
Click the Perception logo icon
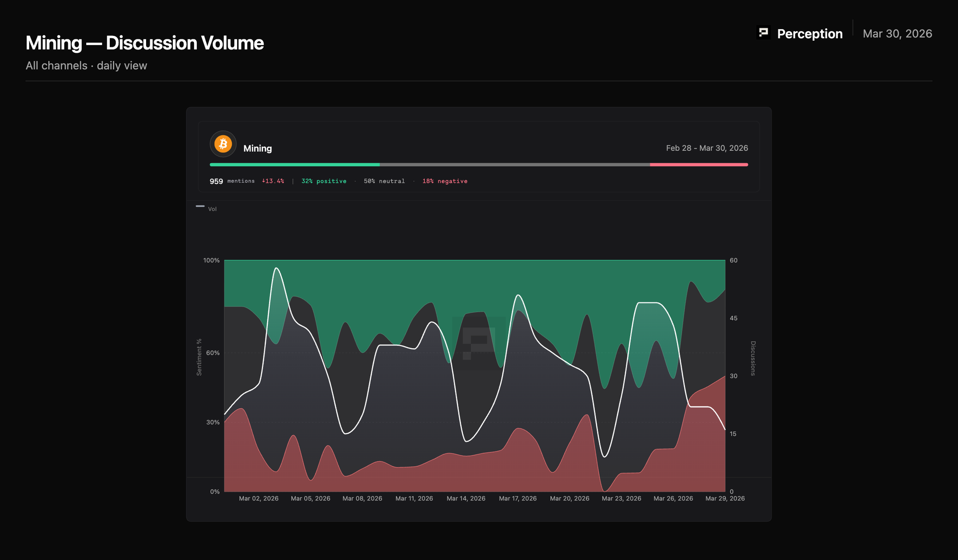(764, 33)
